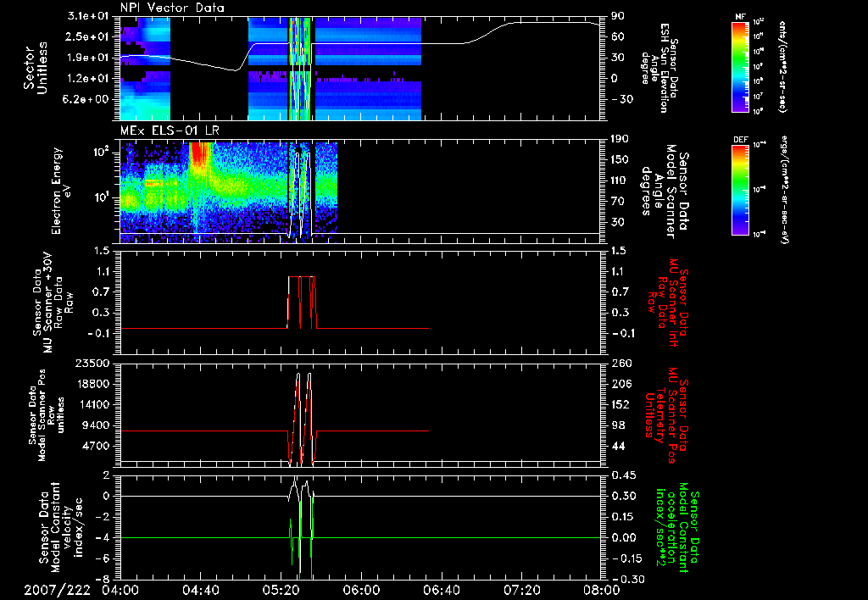868x600 pixels.
Task: Click the 'Sector Unitless' axis label
Action: [35, 68]
